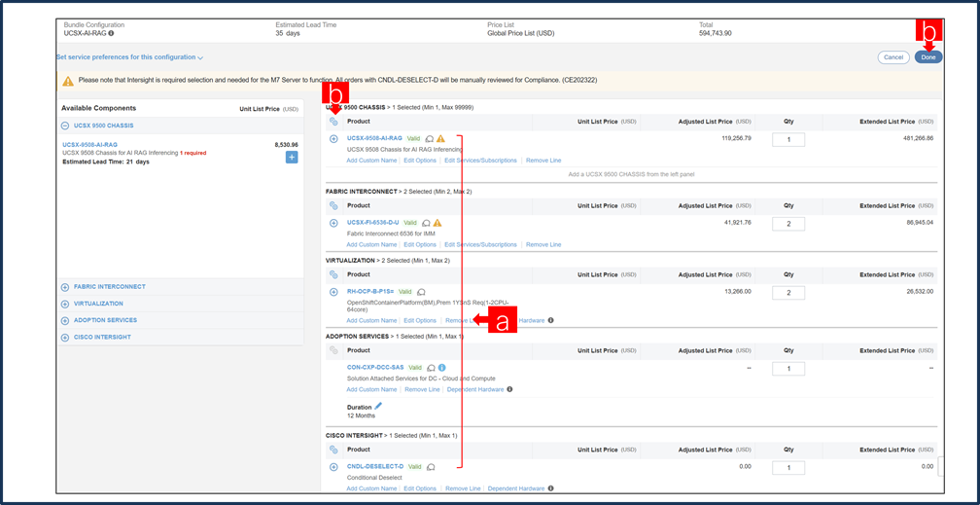Screen dimensions: 980x505
Task: Expand the CNDL-DESELECT-D line
Action: (333, 467)
